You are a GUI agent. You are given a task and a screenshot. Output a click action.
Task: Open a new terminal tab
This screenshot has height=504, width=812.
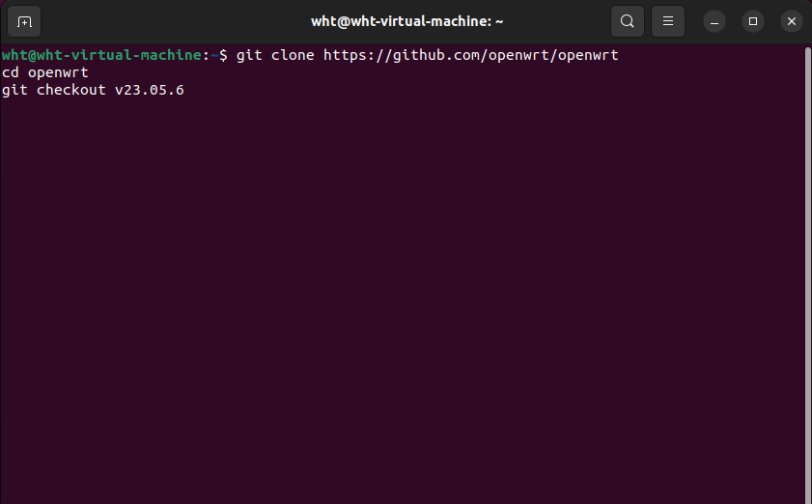pos(24,21)
